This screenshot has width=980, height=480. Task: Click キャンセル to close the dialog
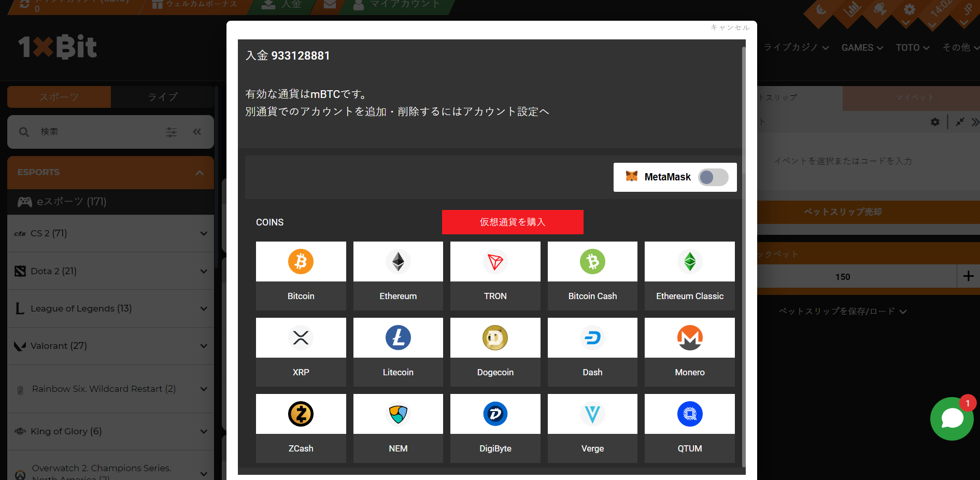click(x=730, y=27)
